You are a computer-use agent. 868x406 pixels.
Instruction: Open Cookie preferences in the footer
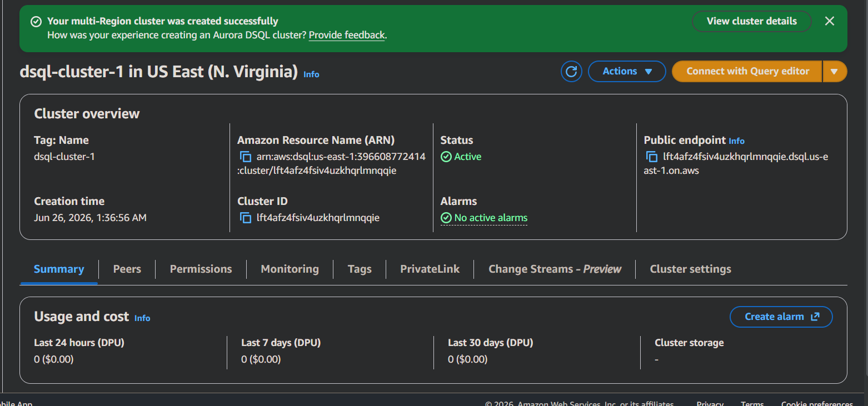(x=817, y=404)
